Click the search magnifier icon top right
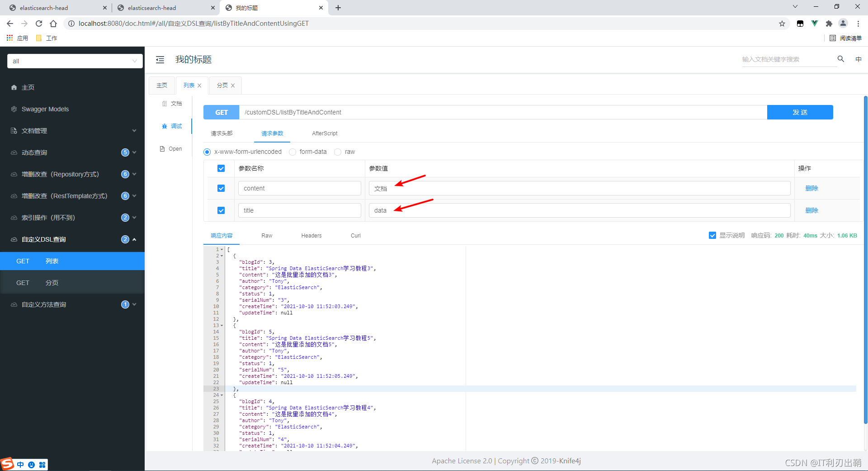Viewport: 868px width, 471px height. [840, 59]
